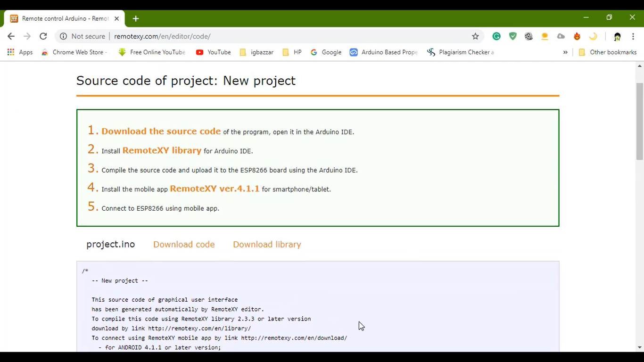The width and height of the screenshot is (644, 362).
Task: Open the Google Apps grid launcher
Action: tap(10, 52)
